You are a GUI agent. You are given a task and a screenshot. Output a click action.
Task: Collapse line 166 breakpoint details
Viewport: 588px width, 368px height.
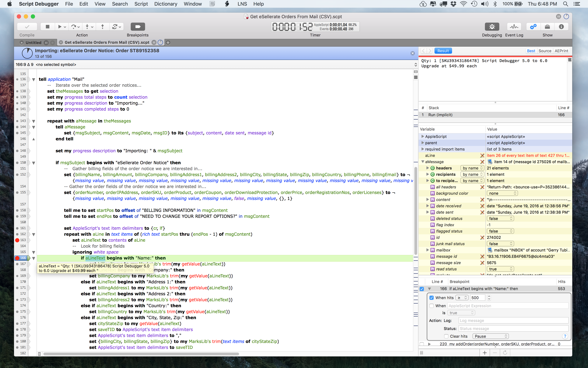(429, 289)
